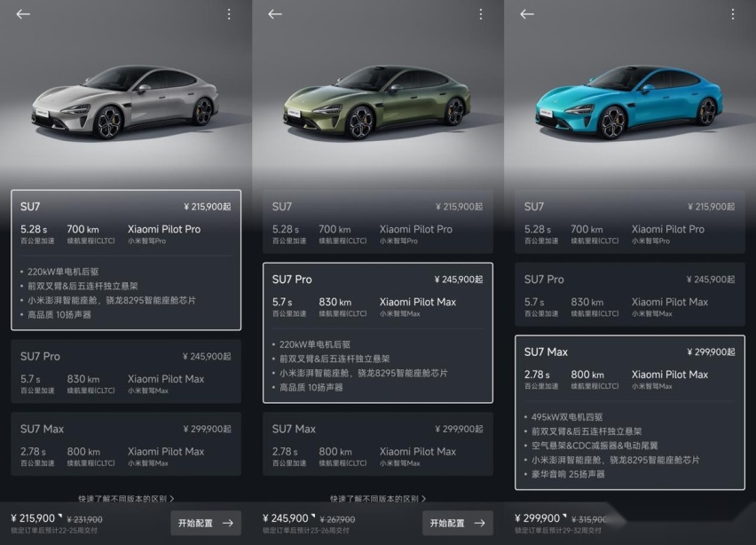The width and height of the screenshot is (756, 545).
Task: Open version differences link on green car screen
Action: pos(378,499)
